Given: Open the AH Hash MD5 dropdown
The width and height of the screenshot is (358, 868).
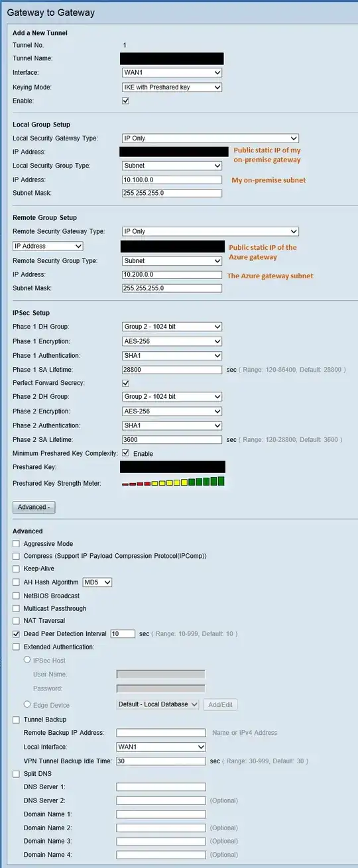Looking at the screenshot, I should click(97, 582).
